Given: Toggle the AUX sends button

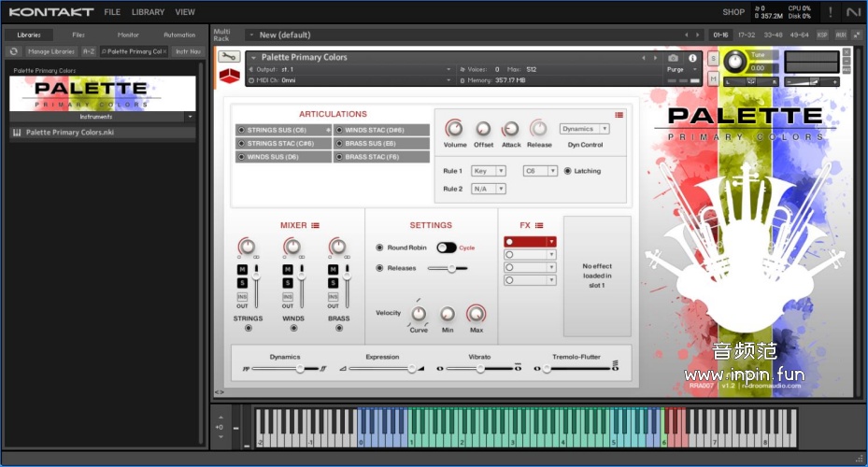Looking at the screenshot, I should click(x=840, y=35).
